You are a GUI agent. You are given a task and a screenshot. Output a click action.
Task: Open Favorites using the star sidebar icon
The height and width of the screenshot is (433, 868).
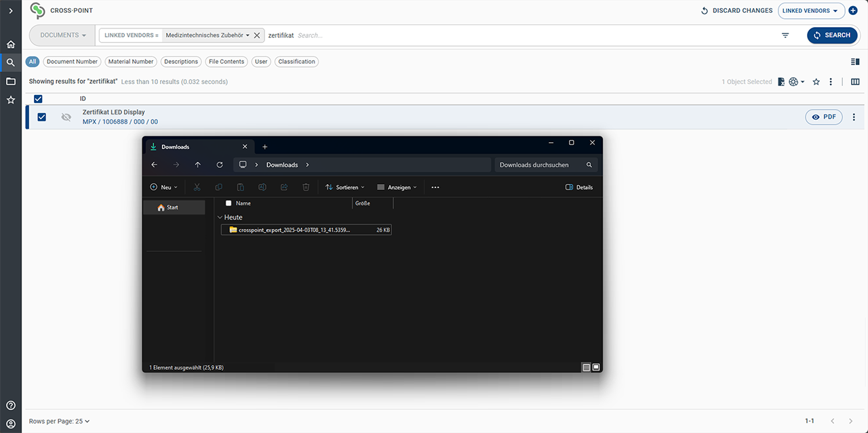[x=10, y=100]
